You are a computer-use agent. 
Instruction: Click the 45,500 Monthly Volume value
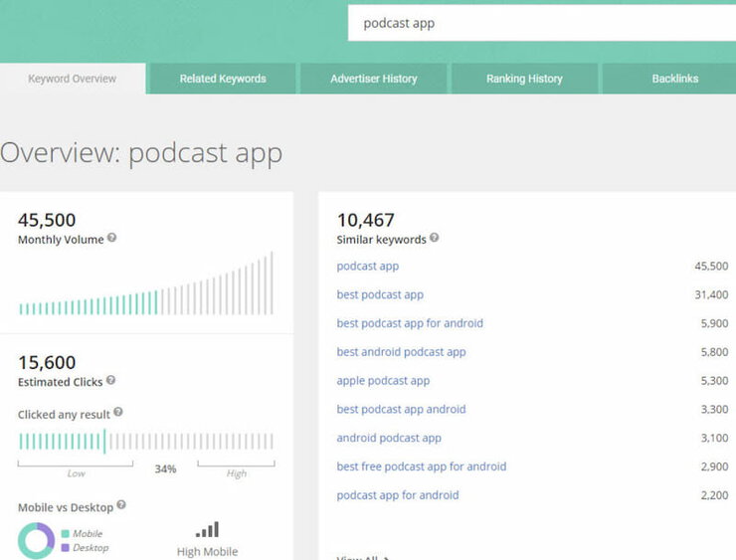(47, 220)
